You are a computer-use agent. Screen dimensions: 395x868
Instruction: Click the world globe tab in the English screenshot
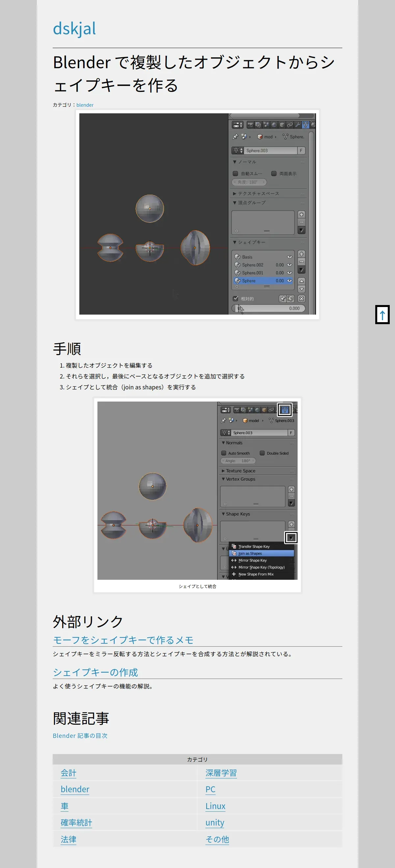tap(257, 410)
